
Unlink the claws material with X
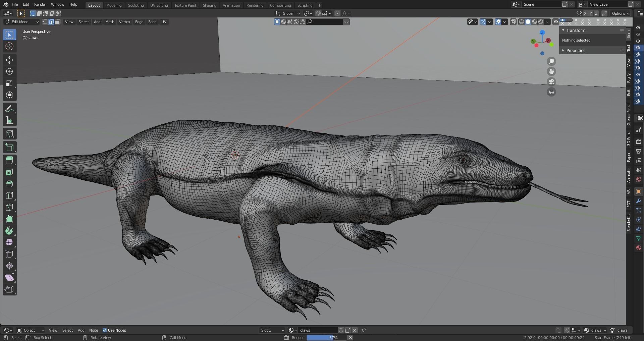coord(355,330)
